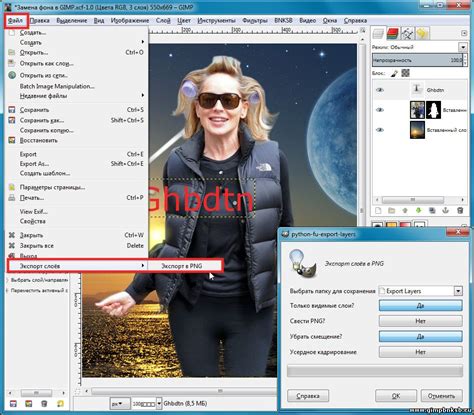The width and height of the screenshot is (474, 415).
Task: Click the tool options horizontal scrollbar
Action: (x=37, y=393)
